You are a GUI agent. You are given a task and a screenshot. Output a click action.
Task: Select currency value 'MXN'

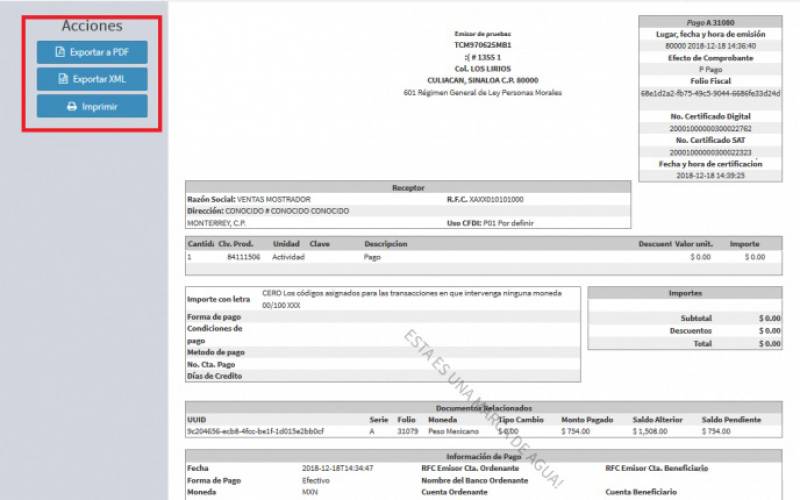[x=310, y=492]
